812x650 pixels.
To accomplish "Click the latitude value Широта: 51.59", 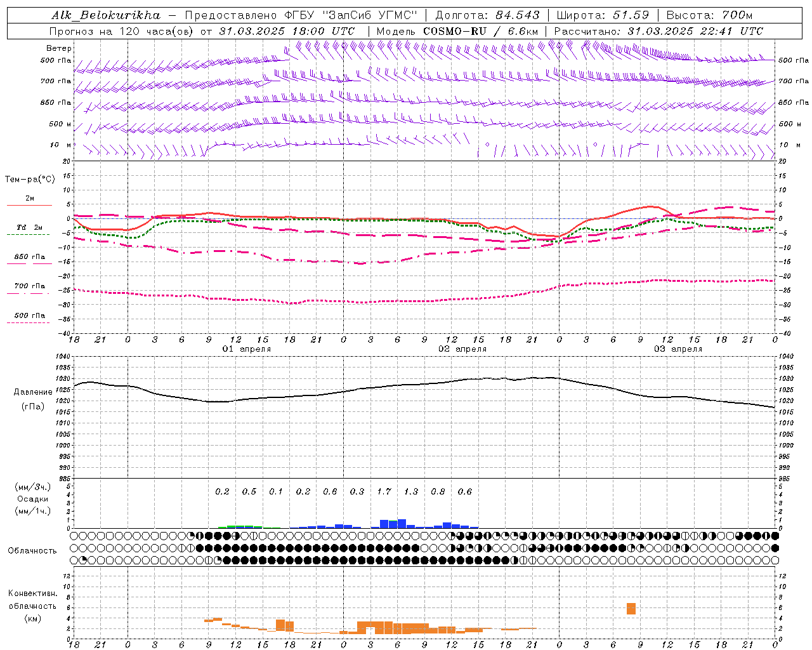I will 603,15.
